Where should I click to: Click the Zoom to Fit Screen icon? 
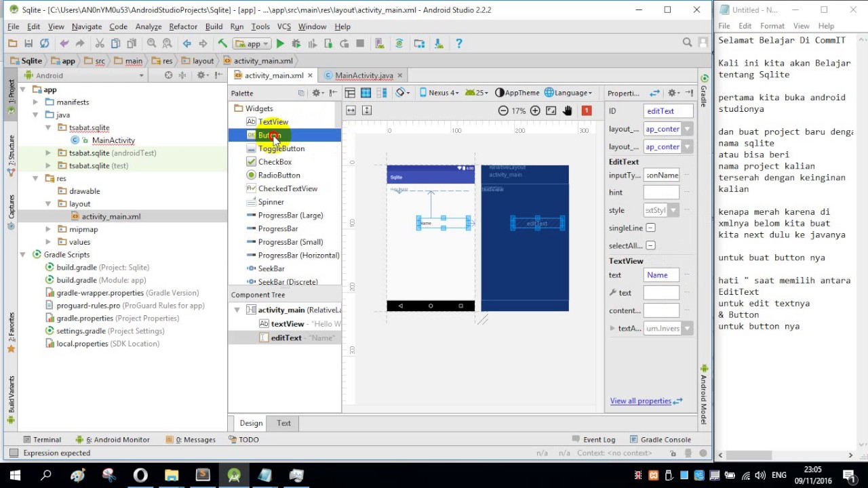pyautogui.click(x=551, y=110)
